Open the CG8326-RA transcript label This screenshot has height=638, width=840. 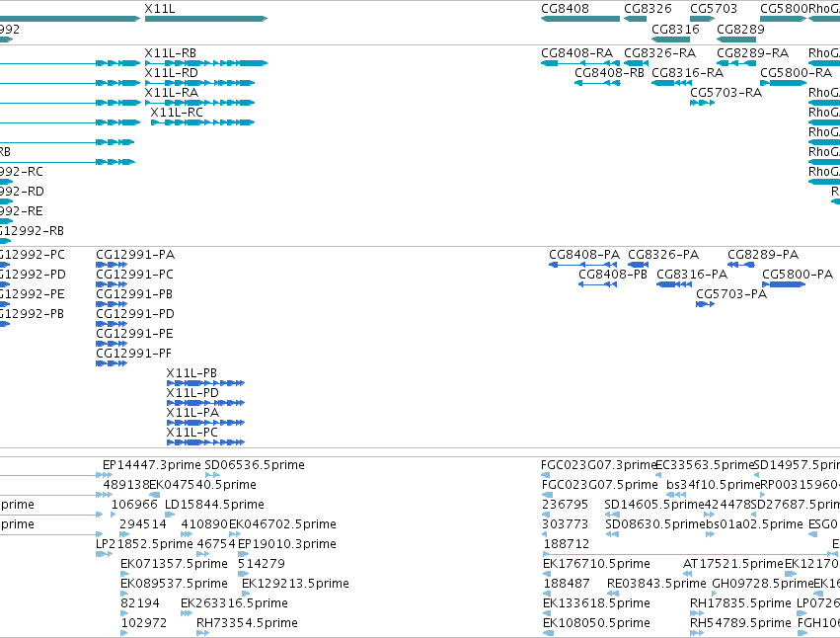pos(660,53)
